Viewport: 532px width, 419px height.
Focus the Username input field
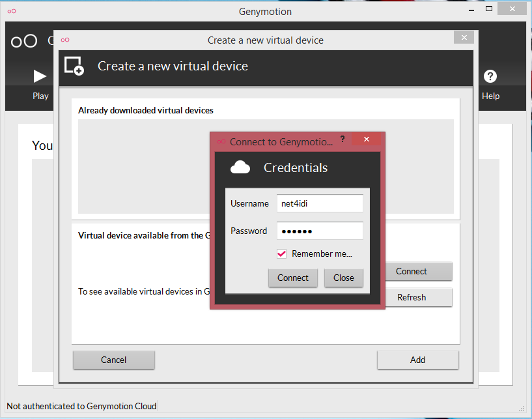click(x=320, y=203)
